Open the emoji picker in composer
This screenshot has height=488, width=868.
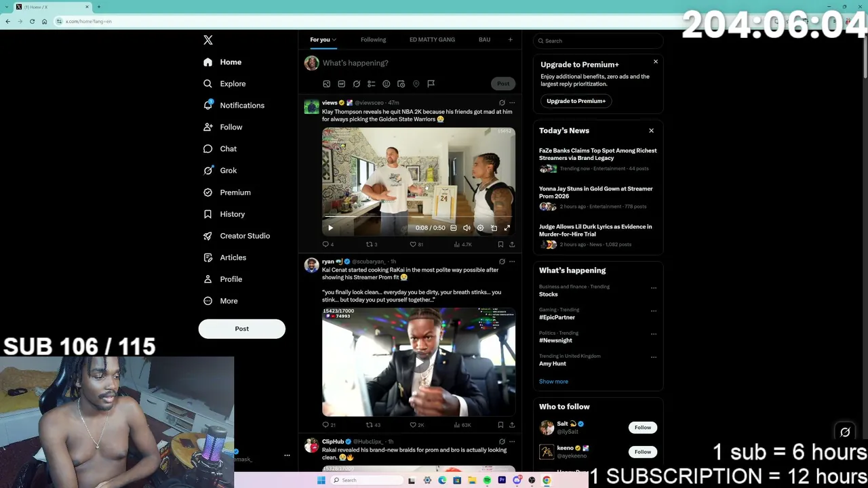387,84
